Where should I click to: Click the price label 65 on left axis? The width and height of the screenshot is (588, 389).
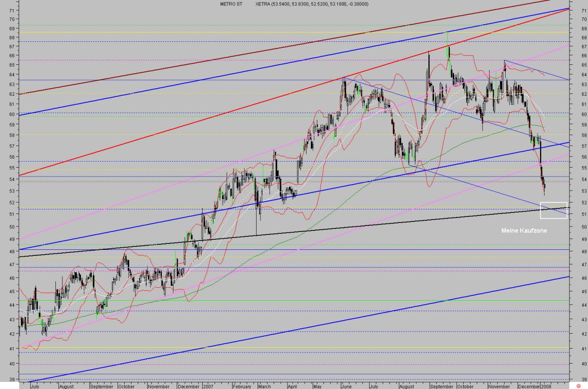[x=11, y=65]
